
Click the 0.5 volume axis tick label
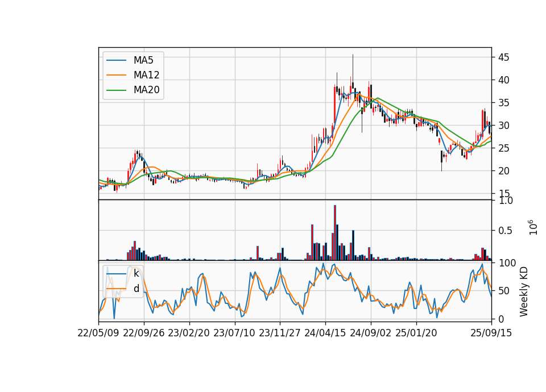(x=505, y=231)
